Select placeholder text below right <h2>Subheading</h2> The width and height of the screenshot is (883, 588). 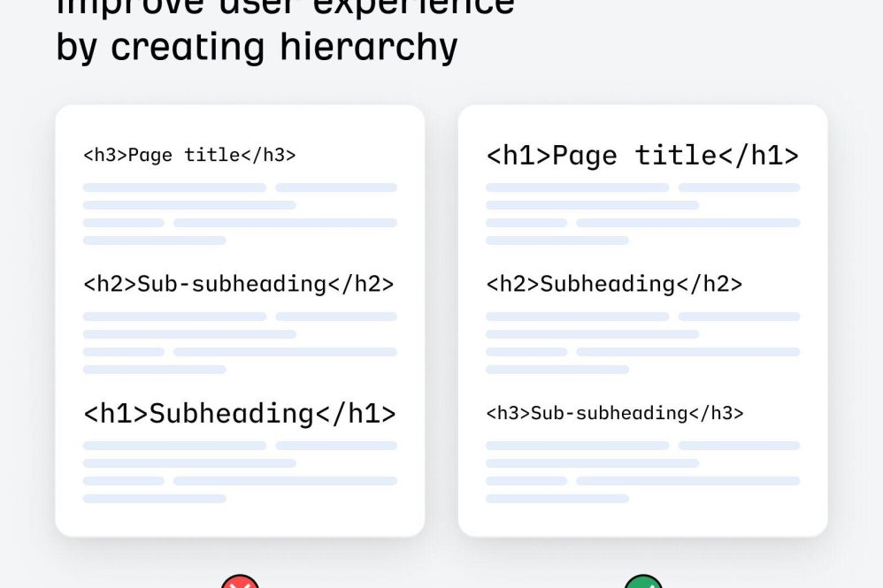point(642,342)
